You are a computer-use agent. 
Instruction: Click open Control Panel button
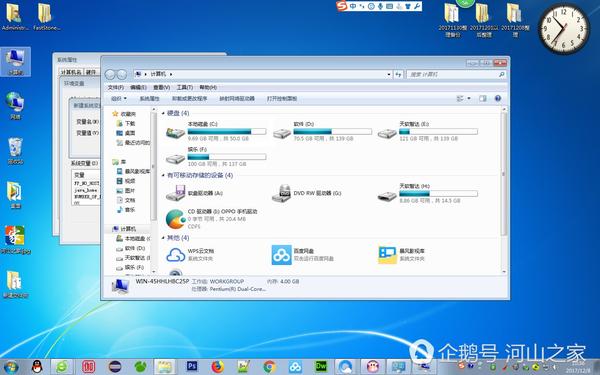tap(282, 98)
